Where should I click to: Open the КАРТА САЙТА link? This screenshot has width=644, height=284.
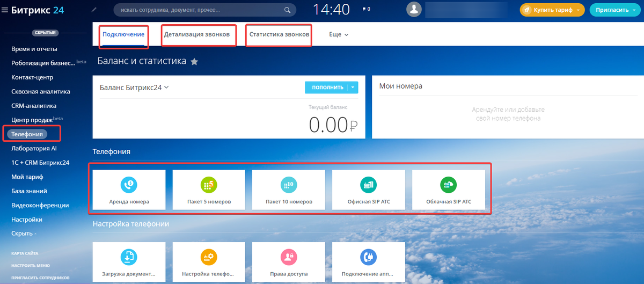pyautogui.click(x=25, y=253)
